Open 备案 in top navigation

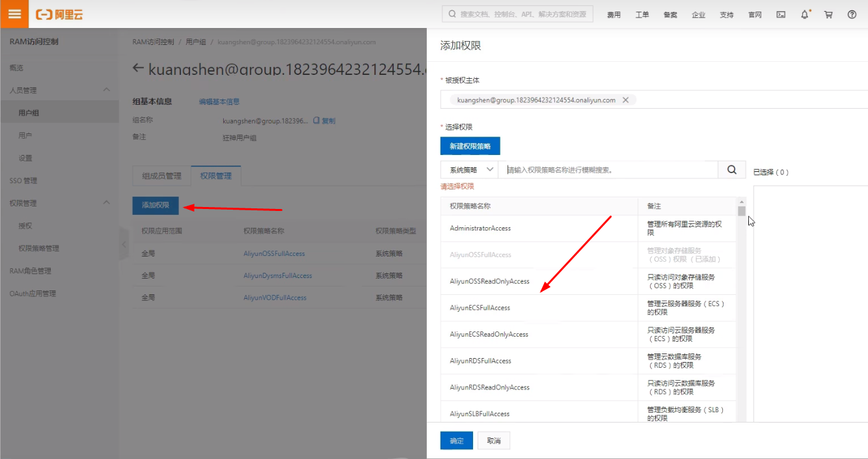tap(670, 14)
